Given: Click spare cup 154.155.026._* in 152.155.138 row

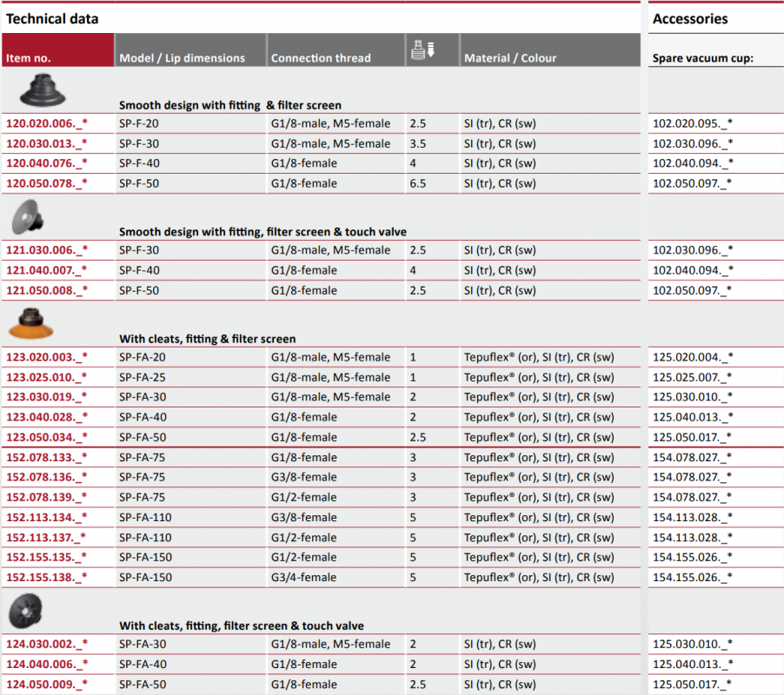Looking at the screenshot, I should [693, 577].
